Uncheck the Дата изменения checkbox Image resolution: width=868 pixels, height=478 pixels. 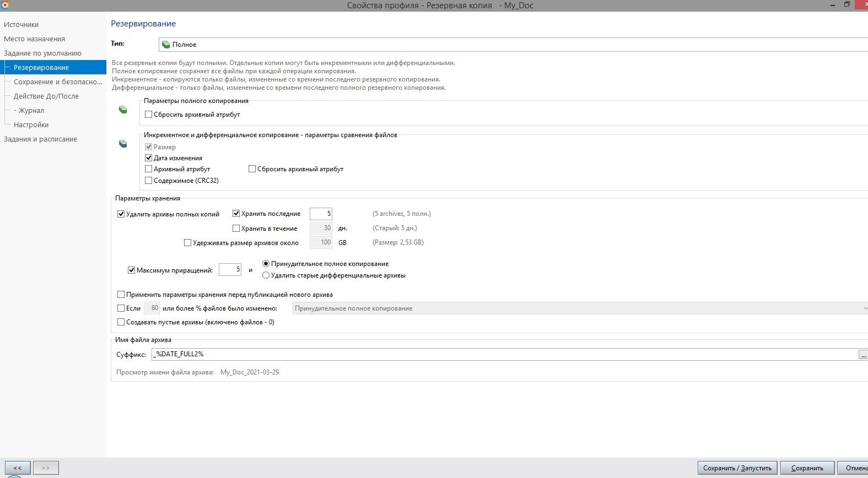coord(149,158)
